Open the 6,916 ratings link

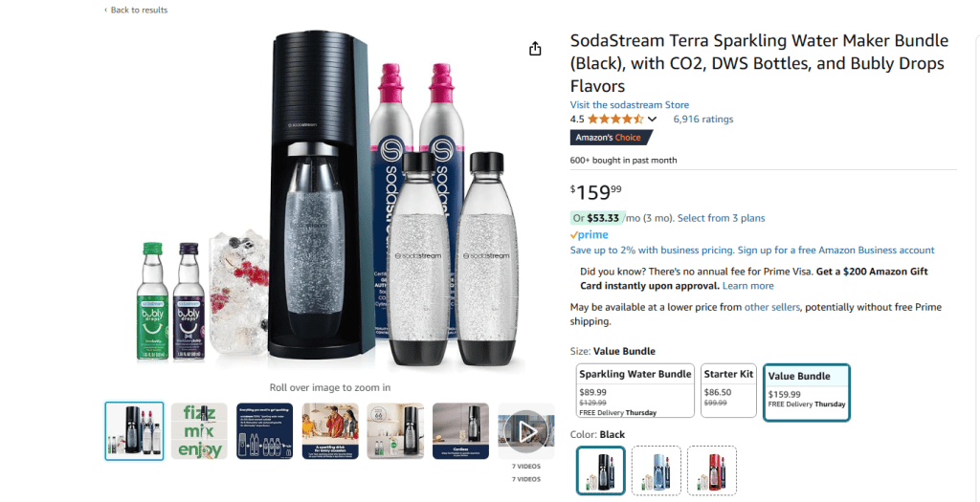pos(702,120)
